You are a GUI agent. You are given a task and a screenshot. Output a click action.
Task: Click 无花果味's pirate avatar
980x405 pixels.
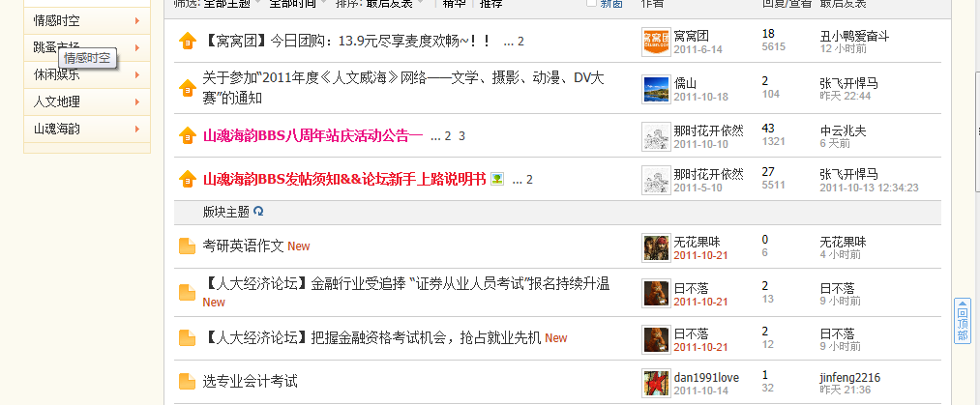click(656, 247)
